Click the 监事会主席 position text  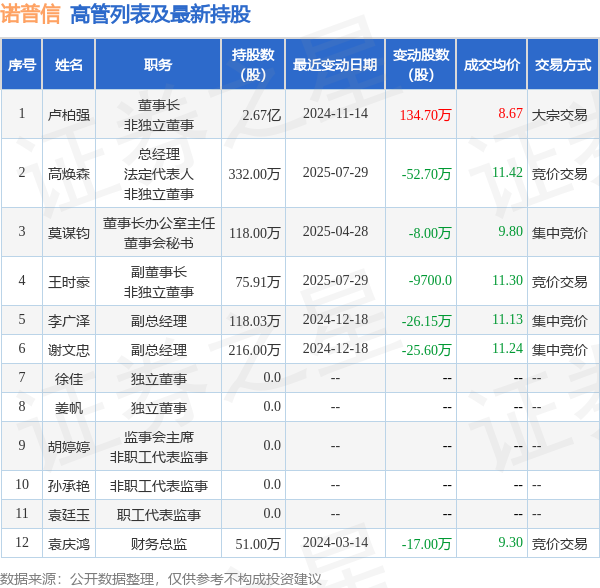pyautogui.click(x=159, y=437)
